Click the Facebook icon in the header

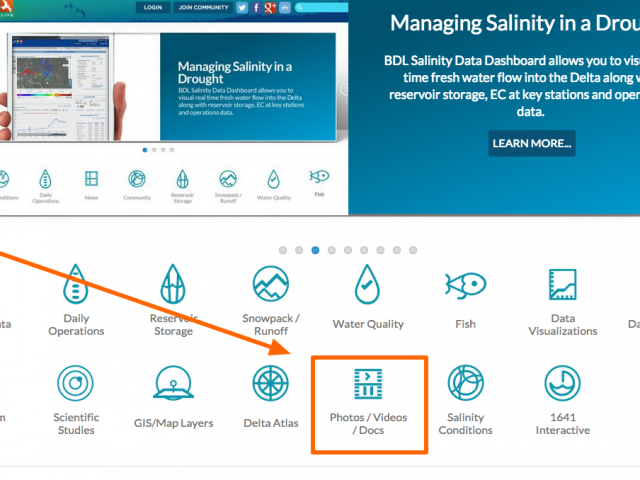(256, 7)
